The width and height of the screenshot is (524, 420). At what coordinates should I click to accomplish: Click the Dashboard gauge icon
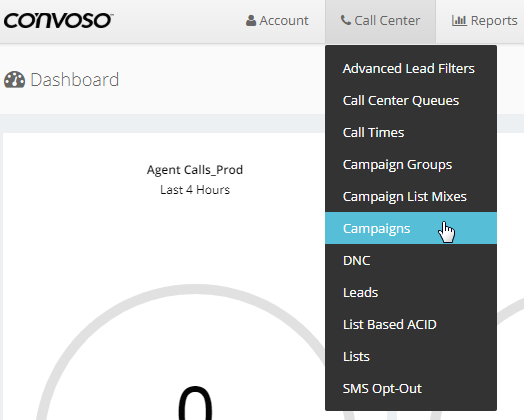14,80
